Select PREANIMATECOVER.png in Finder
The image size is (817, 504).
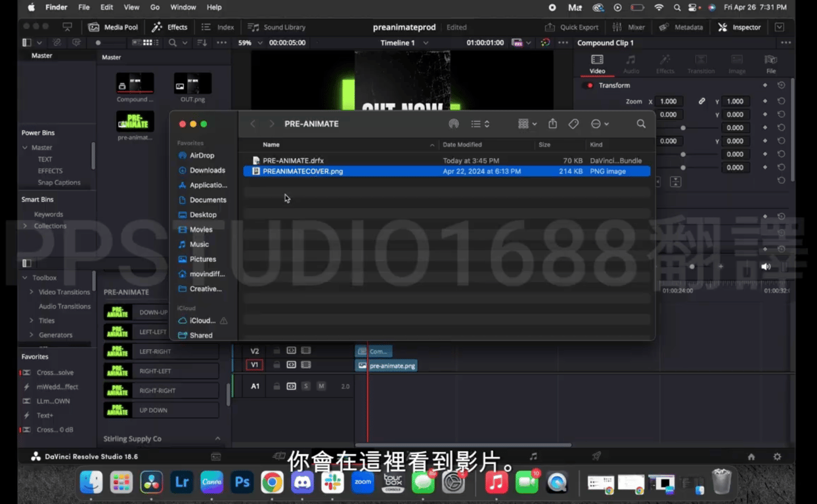447,171
